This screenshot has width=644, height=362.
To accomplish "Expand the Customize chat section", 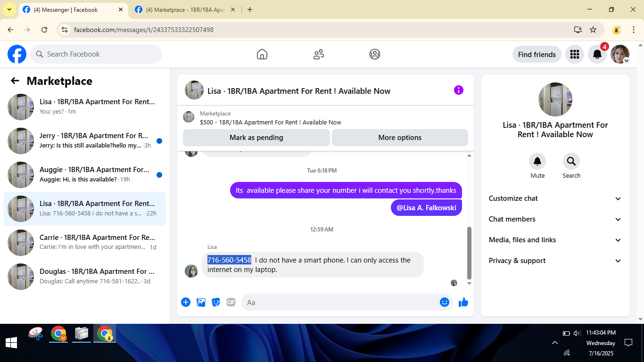I will click(555, 198).
